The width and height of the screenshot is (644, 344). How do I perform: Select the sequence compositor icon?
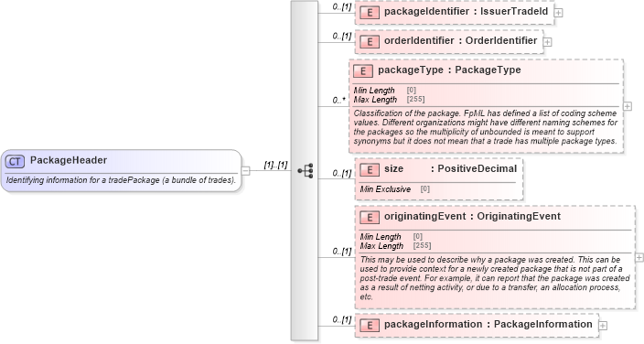[306, 170]
